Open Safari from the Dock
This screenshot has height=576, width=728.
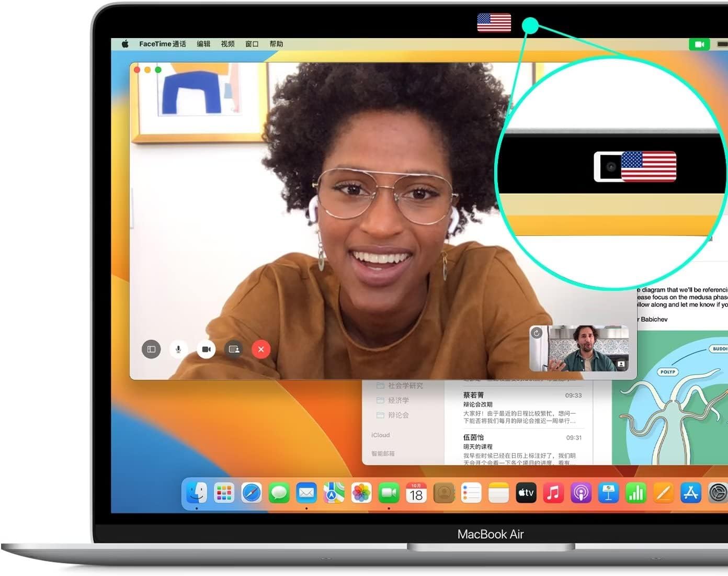coord(252,493)
